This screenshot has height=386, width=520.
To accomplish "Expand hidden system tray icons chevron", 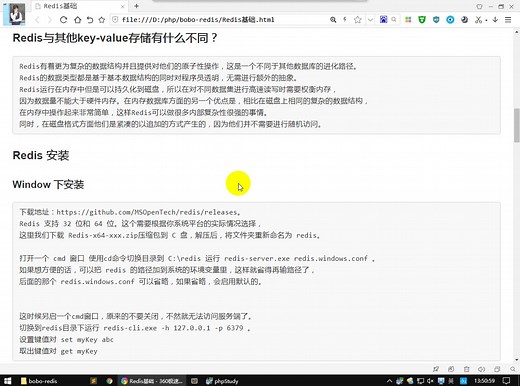I will click(x=389, y=380).
